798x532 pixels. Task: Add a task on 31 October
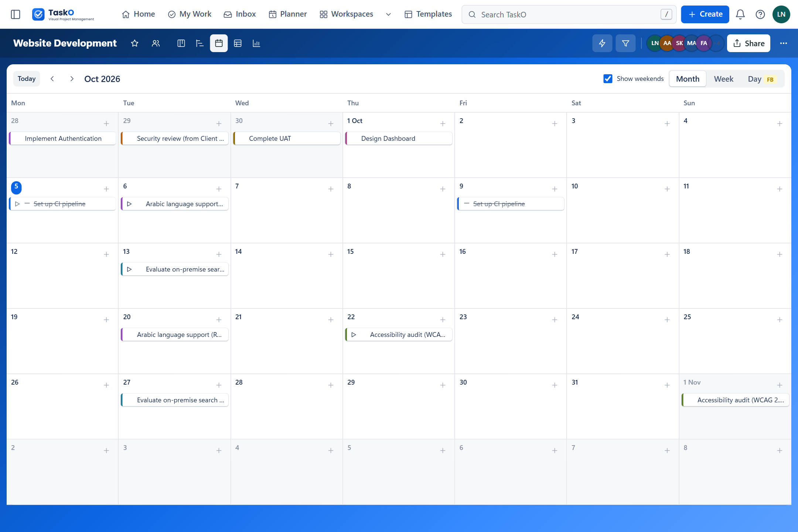pos(667,385)
